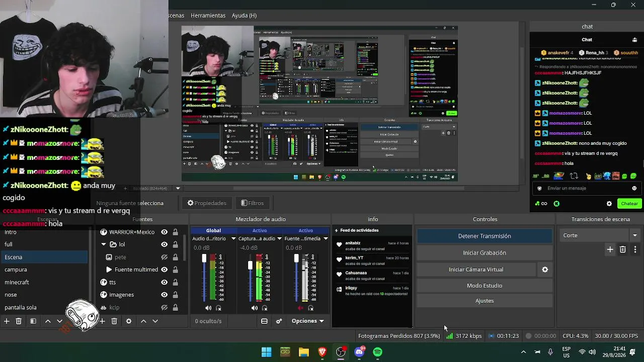The width and height of the screenshot is (644, 362).
Task: Open virtual camera settings gear
Action: click(x=545, y=269)
